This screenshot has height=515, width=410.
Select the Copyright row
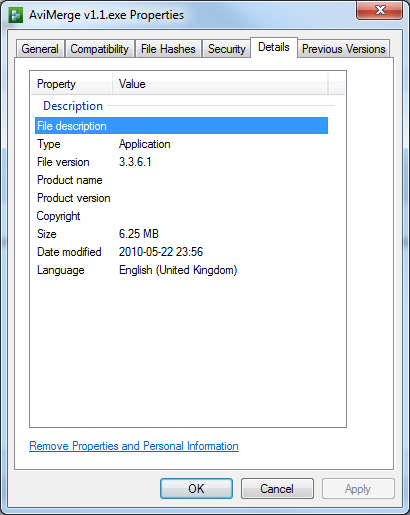pyautogui.click(x=181, y=216)
